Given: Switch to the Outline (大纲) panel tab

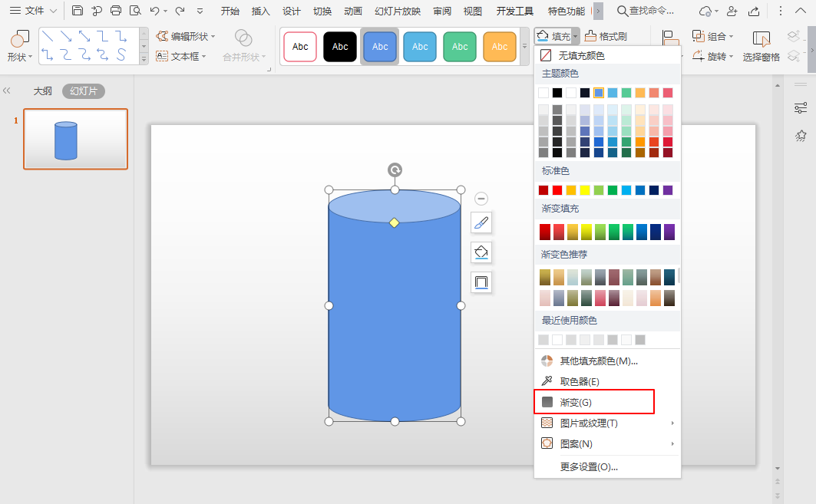Looking at the screenshot, I should (42, 91).
